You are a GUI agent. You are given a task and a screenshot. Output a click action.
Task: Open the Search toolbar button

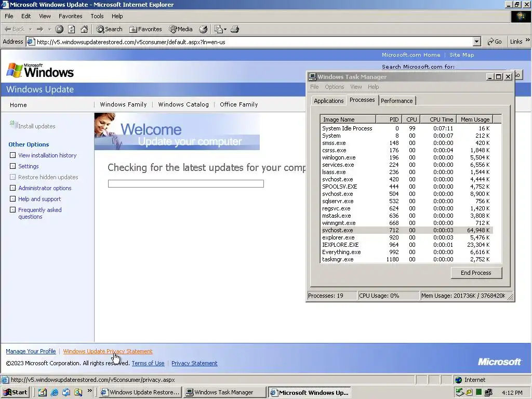pyautogui.click(x=109, y=29)
